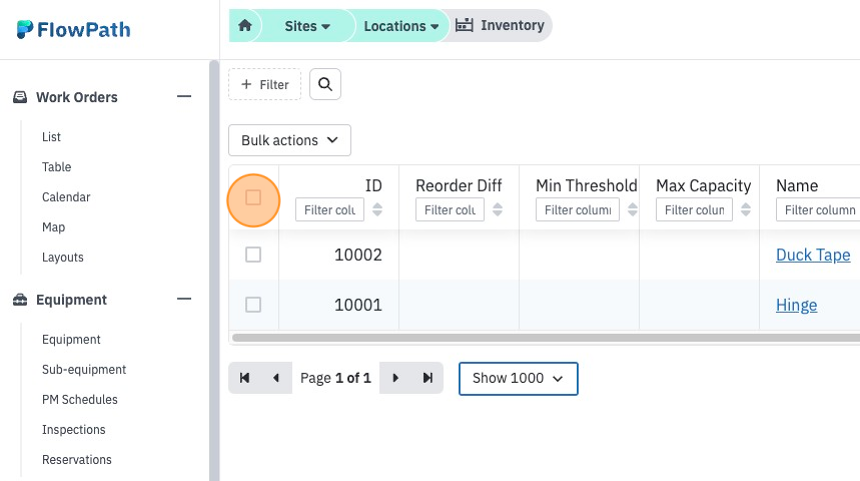This screenshot has height=481, width=860.
Task: Check the row 10001 checkbox
Action: 253,304
